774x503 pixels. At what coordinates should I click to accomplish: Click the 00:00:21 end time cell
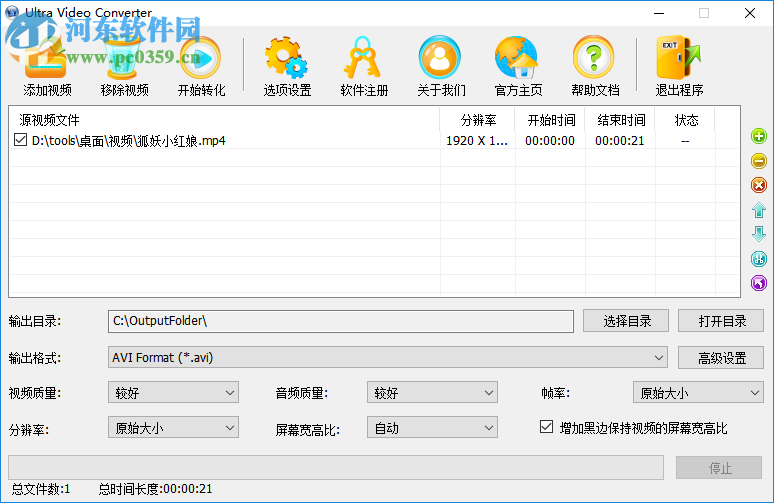pos(619,141)
